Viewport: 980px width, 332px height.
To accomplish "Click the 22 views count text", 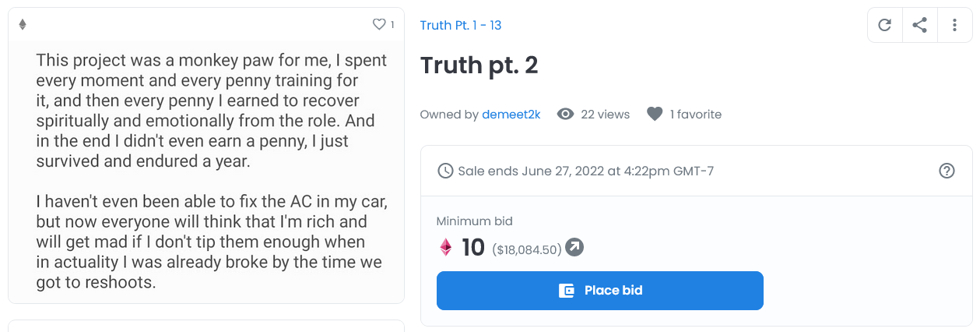I will 605,115.
